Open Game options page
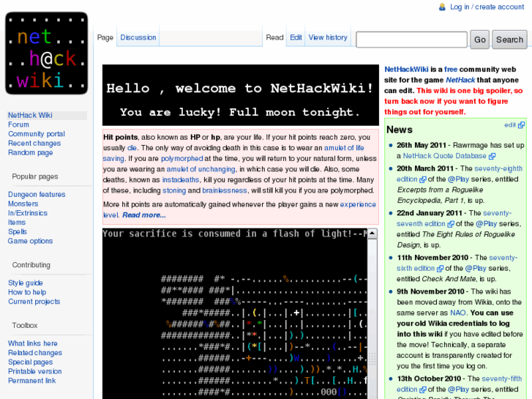The width and height of the screenshot is (532, 399). tap(30, 241)
